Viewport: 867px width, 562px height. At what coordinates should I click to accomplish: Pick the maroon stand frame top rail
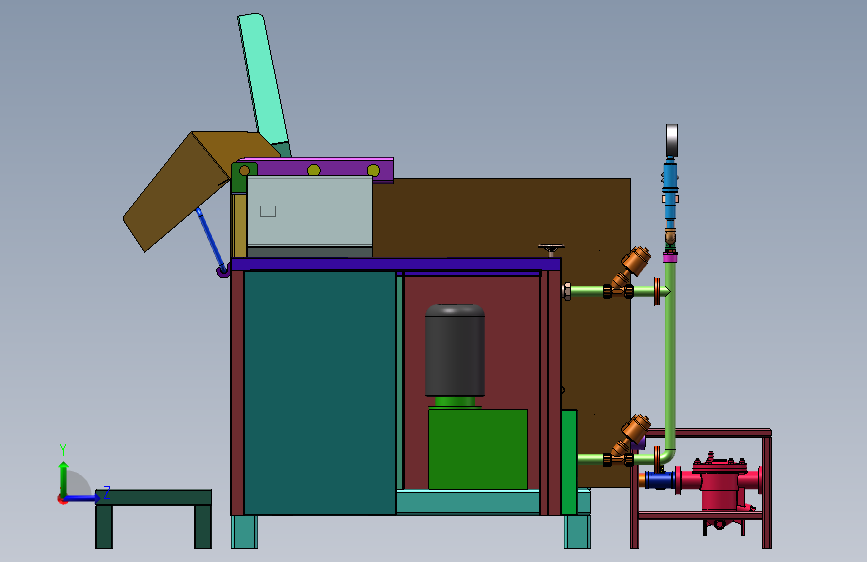(x=708, y=433)
